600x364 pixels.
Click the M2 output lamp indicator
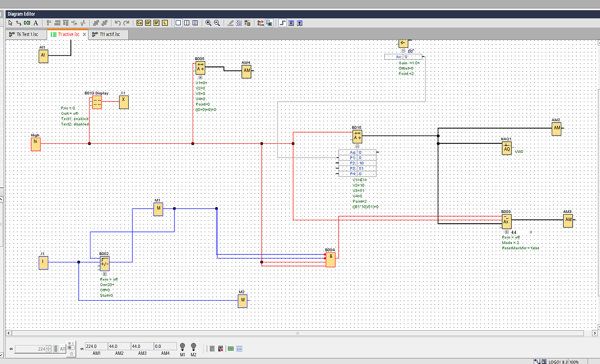pos(193,347)
